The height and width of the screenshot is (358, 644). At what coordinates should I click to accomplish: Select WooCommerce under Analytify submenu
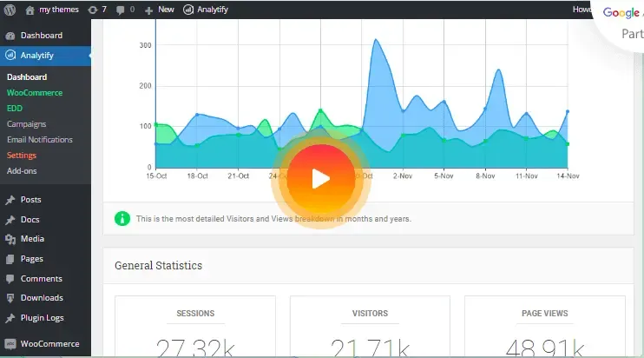click(x=35, y=93)
